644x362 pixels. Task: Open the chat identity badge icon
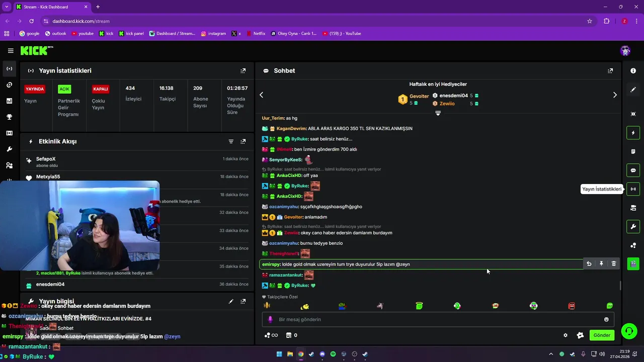580,335
